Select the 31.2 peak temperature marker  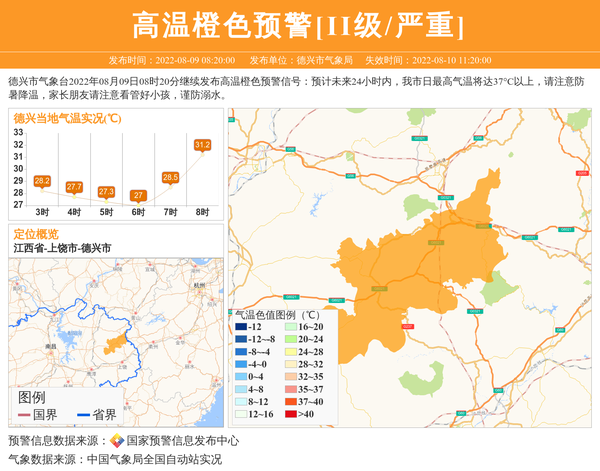202,145
